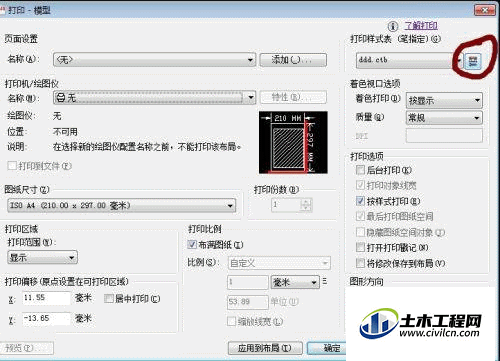Enable the 打开打印戳记 checkbox

pyautogui.click(x=360, y=247)
